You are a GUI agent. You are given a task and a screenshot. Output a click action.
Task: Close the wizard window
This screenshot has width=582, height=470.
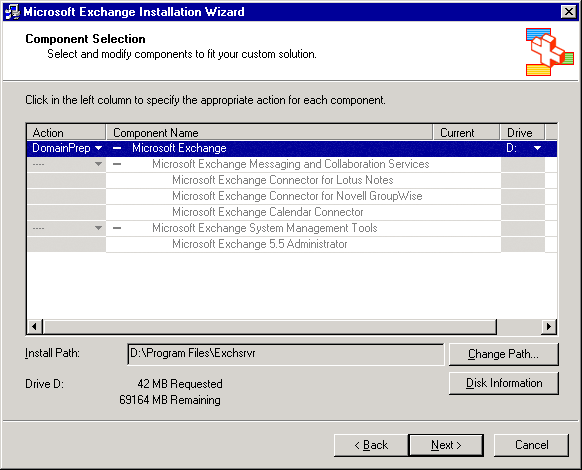569,12
